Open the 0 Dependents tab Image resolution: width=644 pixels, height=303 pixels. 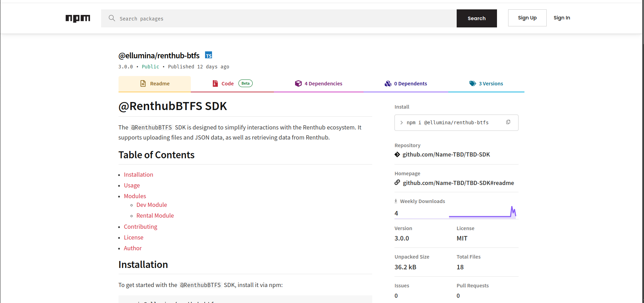(x=406, y=84)
